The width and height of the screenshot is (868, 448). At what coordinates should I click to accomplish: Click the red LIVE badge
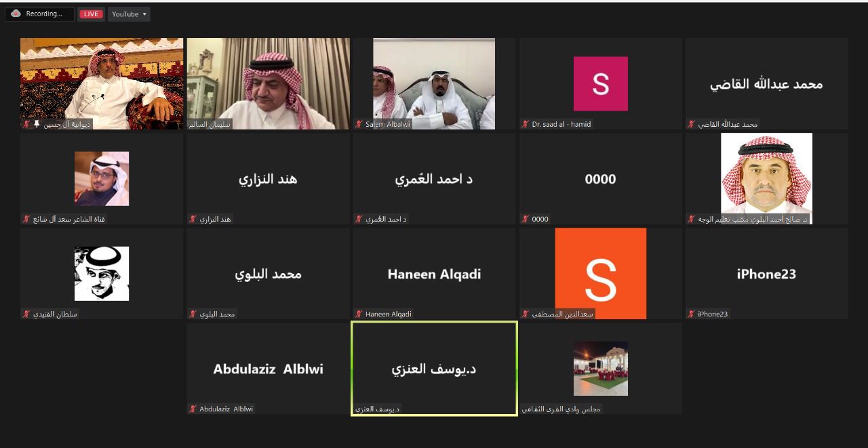91,14
